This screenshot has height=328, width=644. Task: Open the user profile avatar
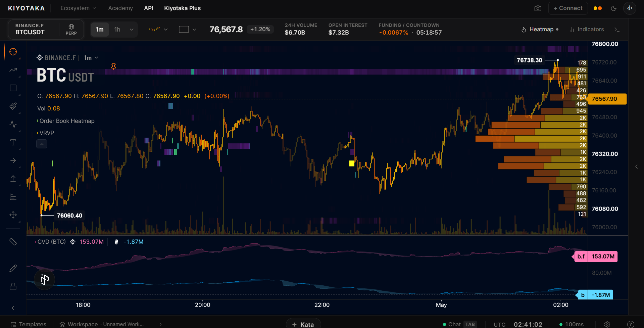[630, 8]
